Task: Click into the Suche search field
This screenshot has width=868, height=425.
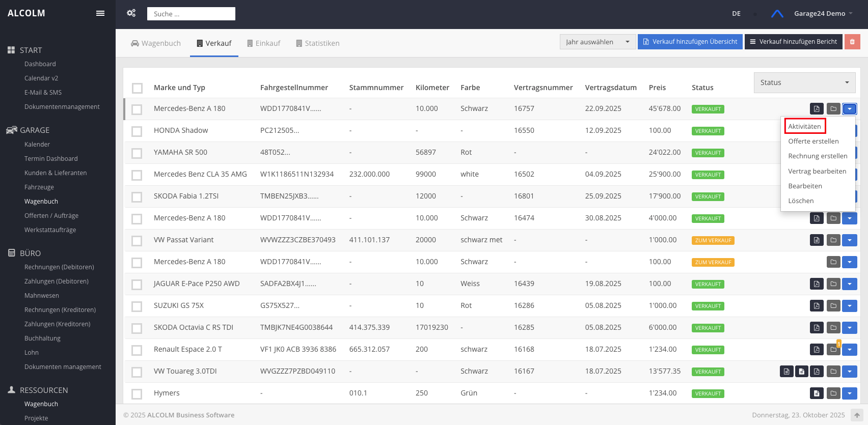Action: pyautogui.click(x=191, y=14)
